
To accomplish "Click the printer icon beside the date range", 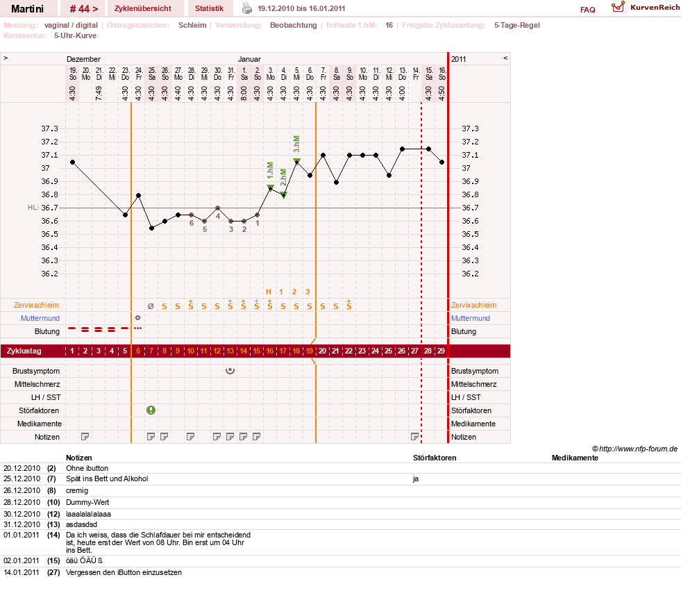I will click(x=246, y=8).
